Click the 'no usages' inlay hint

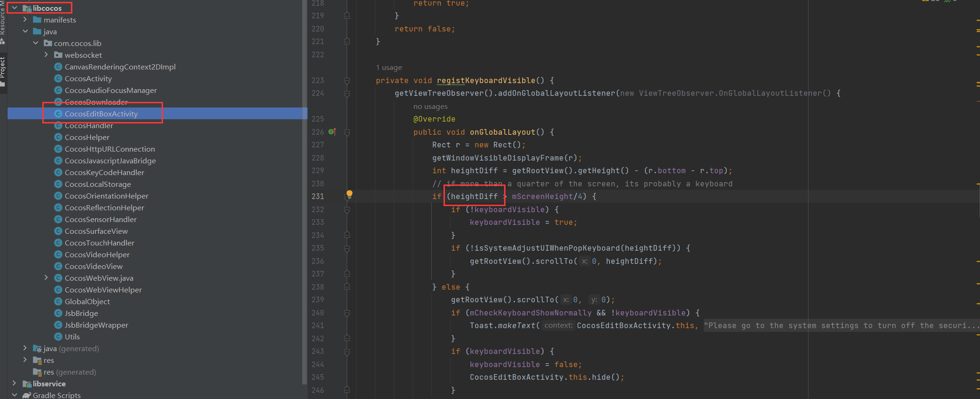click(x=430, y=107)
